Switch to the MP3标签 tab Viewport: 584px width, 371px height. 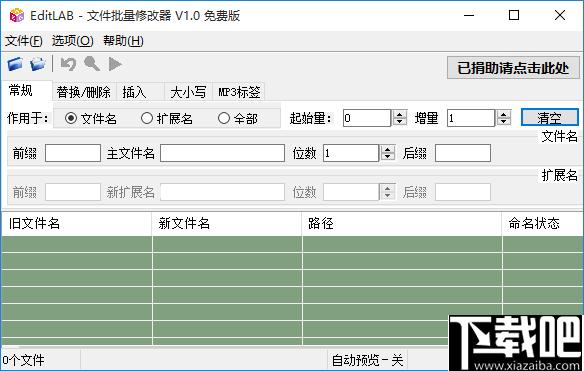click(x=239, y=92)
